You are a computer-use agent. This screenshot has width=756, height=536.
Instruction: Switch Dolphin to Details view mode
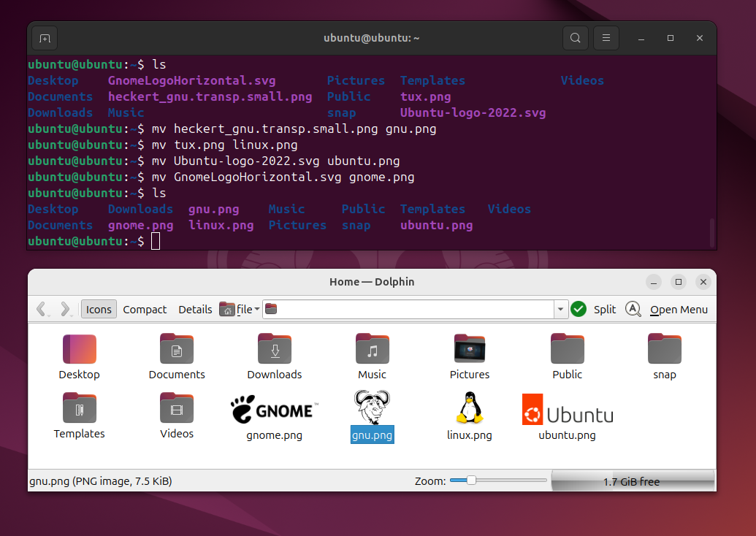point(195,310)
